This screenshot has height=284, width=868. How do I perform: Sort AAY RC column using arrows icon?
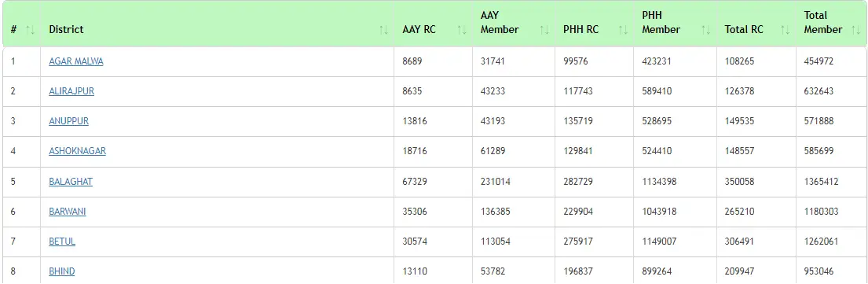462,30
